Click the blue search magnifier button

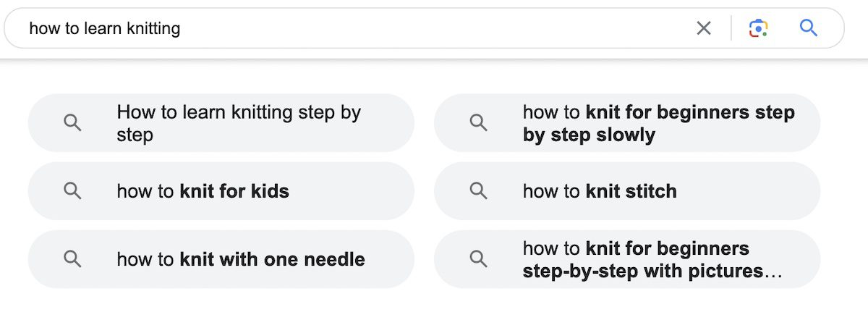[808, 28]
